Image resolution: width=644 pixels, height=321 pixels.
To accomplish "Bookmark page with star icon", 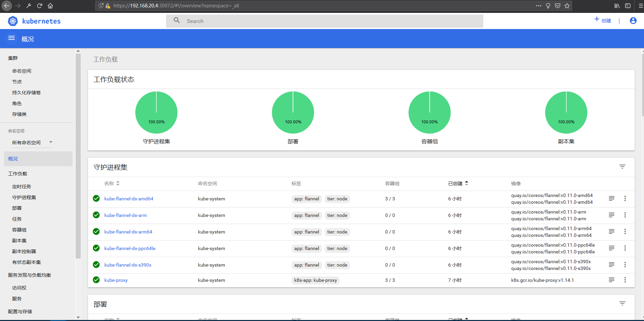I will coord(567,6).
